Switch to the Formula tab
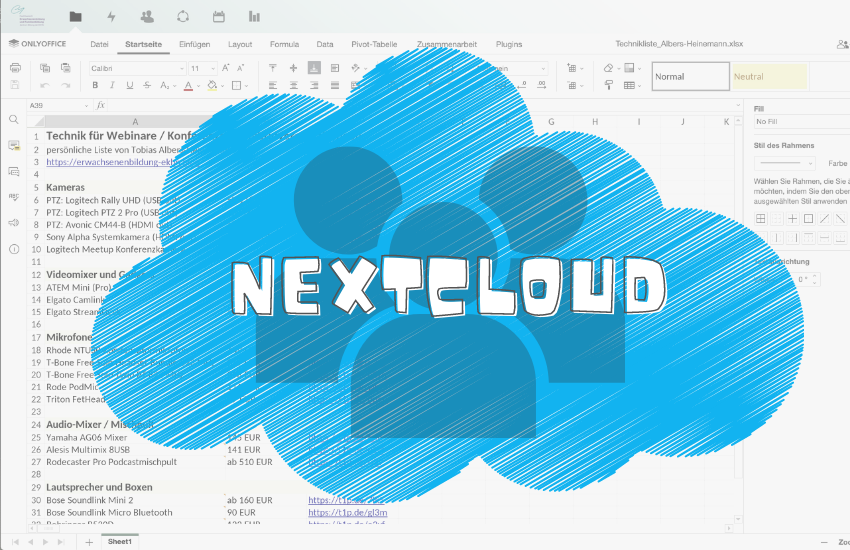850x550 pixels. (x=284, y=44)
